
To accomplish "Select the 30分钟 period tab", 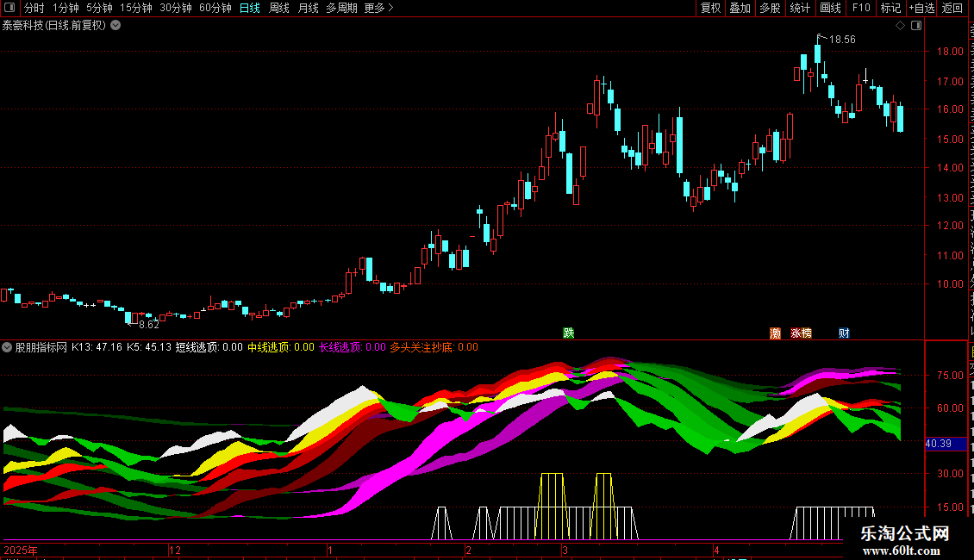I will pyautogui.click(x=176, y=8).
